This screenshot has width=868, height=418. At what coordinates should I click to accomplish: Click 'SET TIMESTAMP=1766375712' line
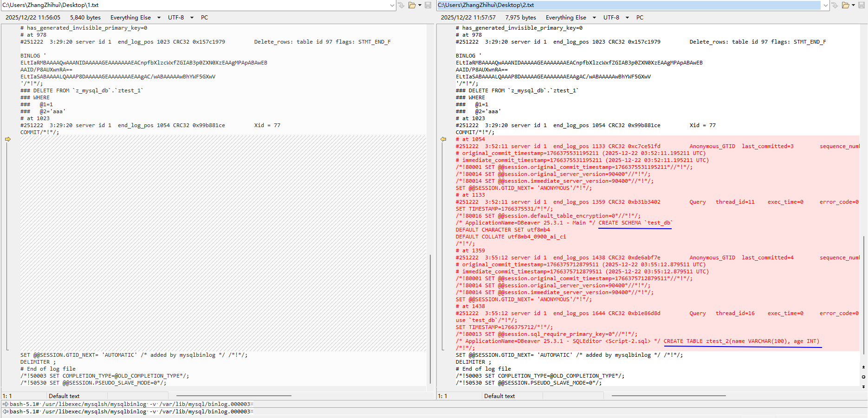tap(504, 327)
